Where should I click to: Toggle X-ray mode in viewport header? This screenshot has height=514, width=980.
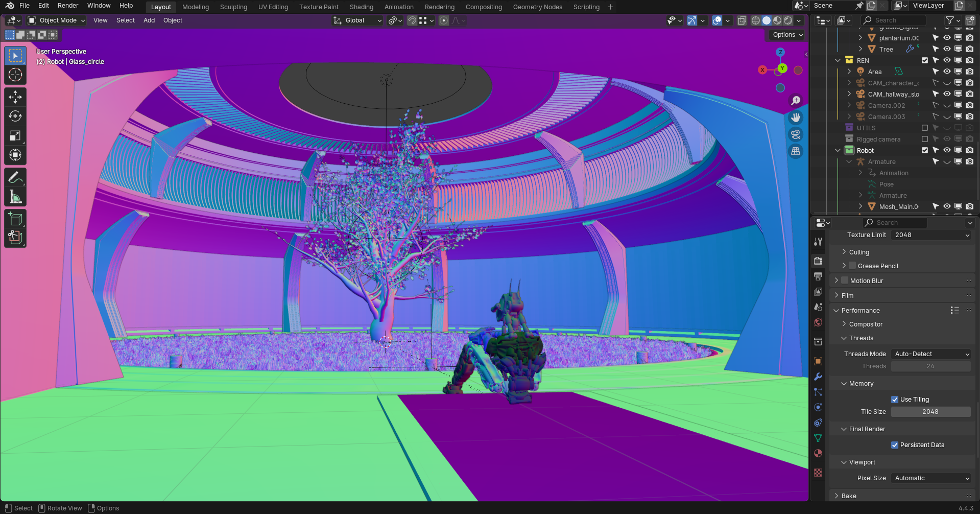coord(742,20)
